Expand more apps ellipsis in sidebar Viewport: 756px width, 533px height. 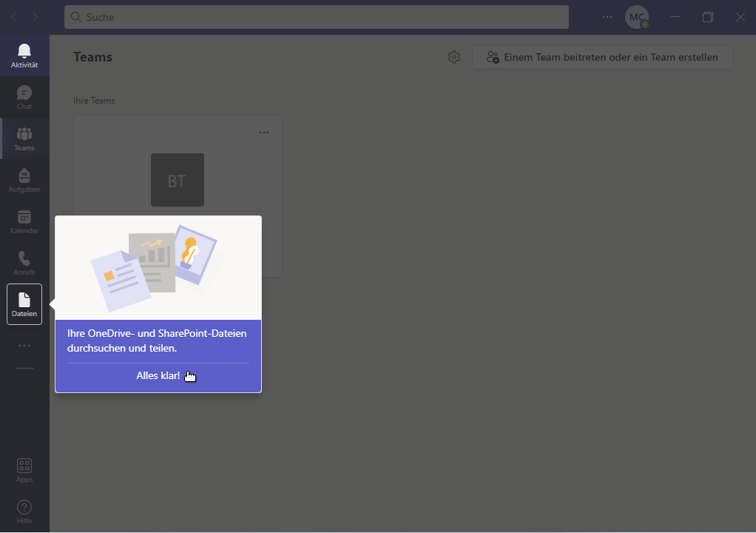point(24,346)
